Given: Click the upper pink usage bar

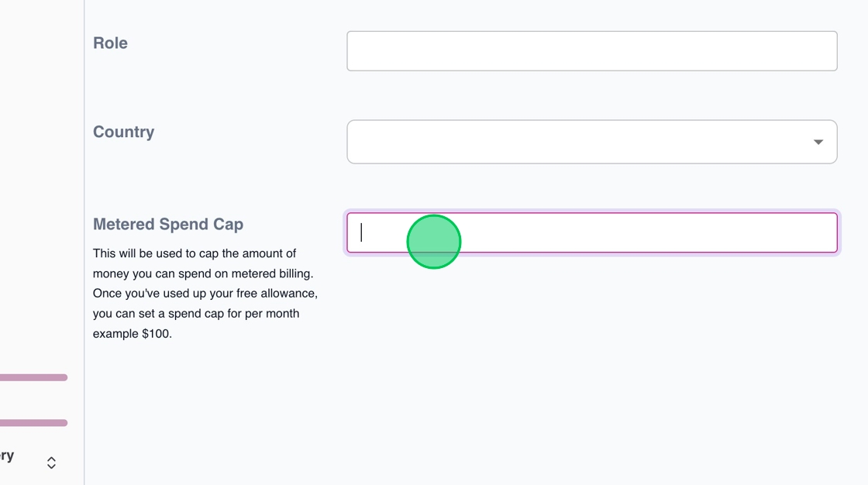Looking at the screenshot, I should 33,377.
